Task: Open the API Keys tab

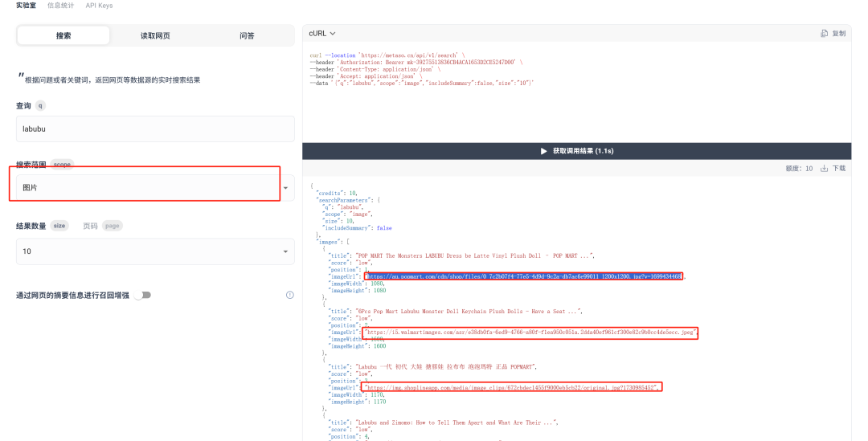Action: 99,6
